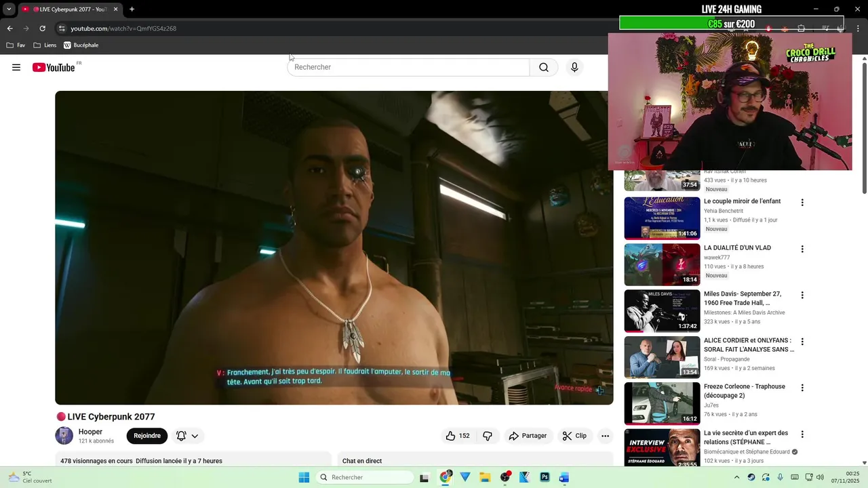Open options for LA DUALITÉ D'UN VLAD
This screenshot has width=868, height=488.
802,249
